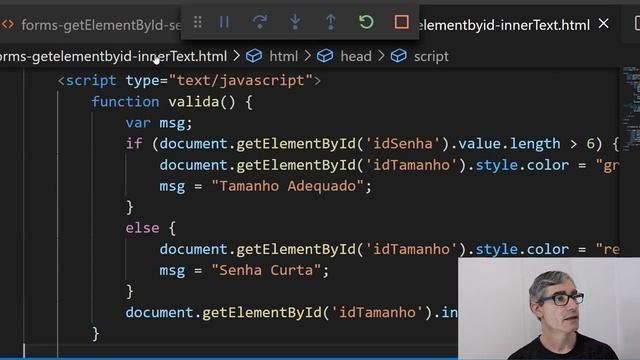Viewport: 640px width, 360px height.
Task: Click the "Tamanho Adequado" string
Action: point(287,186)
